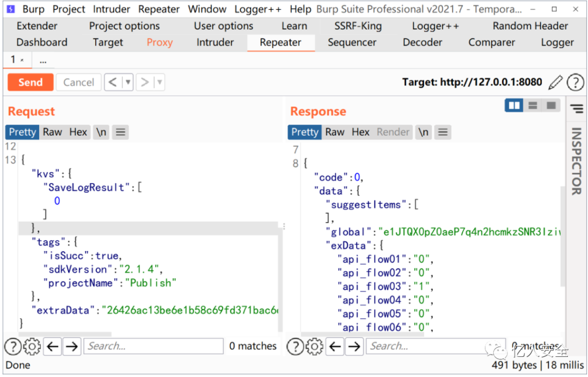
Task: Open Response search settings gear
Action: tap(315, 346)
